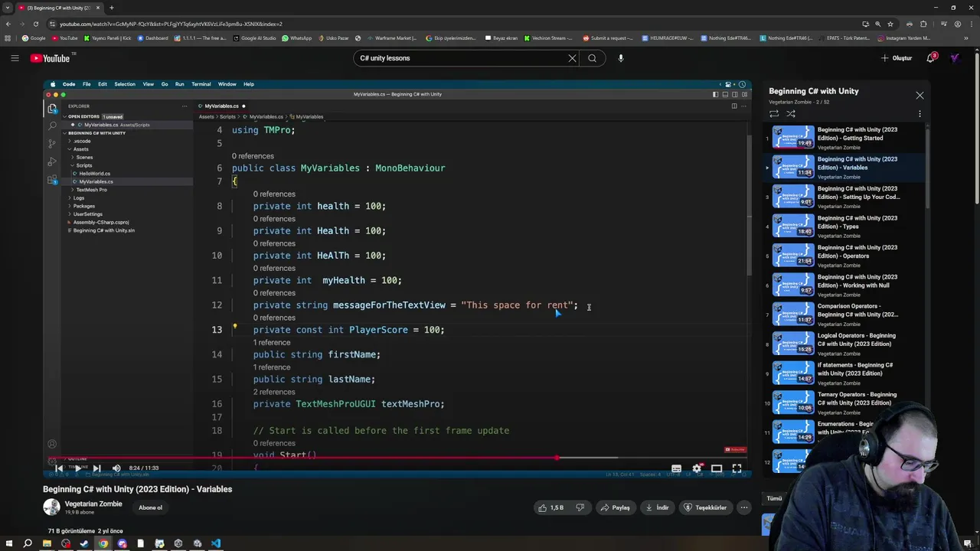The image size is (980, 551).
Task: Open the Windows Start menu
Action: [x=8, y=543]
